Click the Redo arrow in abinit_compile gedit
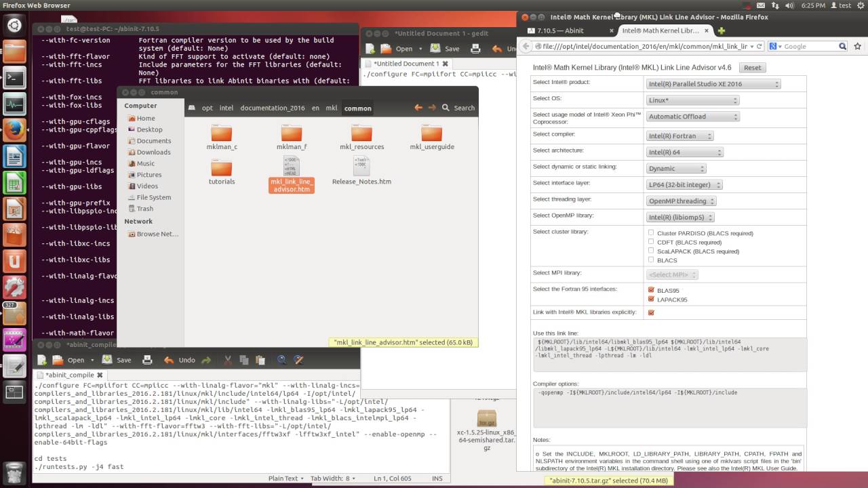 click(x=206, y=360)
